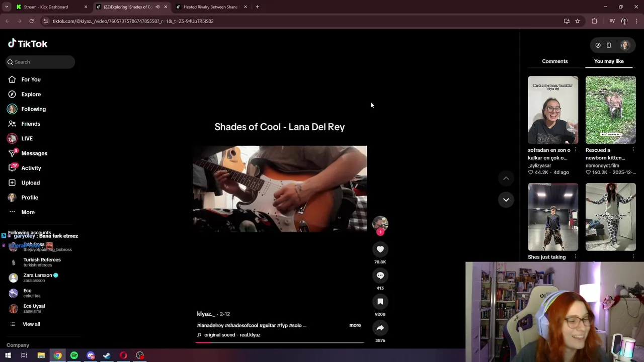Open the klyaz._ username link
Screen dimensions: 644x362
click(x=206, y=314)
